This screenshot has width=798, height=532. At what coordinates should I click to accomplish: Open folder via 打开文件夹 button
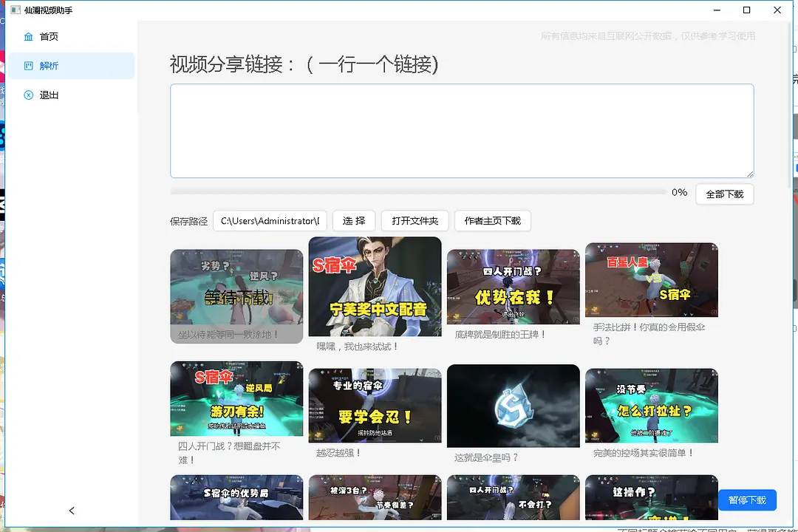click(415, 221)
